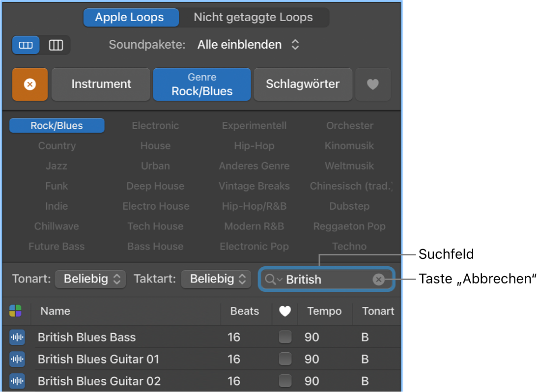The width and height of the screenshot is (541, 392).
Task: Click the orange reset filters icon
Action: click(x=29, y=84)
